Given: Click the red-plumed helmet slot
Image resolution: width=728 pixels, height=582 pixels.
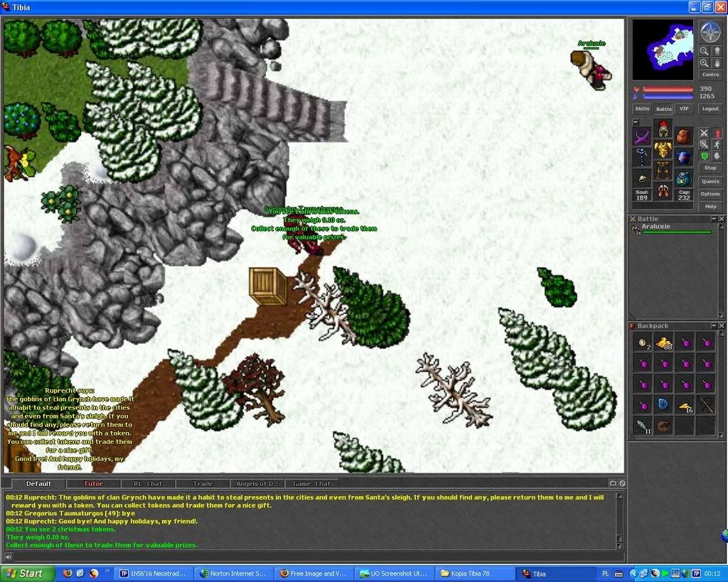Looking at the screenshot, I should coord(663,129).
